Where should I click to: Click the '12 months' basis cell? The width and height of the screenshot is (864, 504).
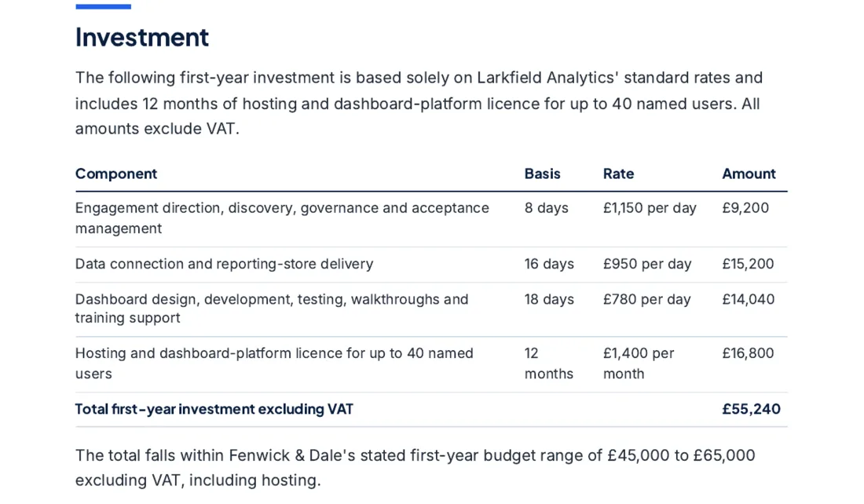click(549, 363)
